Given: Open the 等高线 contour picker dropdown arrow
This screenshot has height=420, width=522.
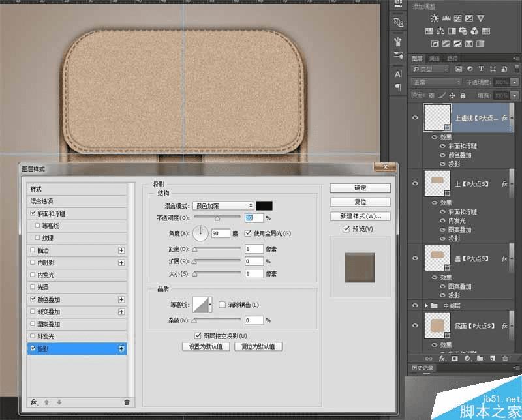Looking at the screenshot, I should click(210, 305).
